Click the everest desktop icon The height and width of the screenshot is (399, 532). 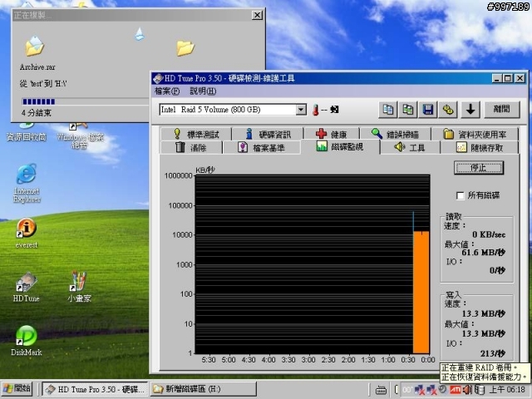click(x=27, y=234)
